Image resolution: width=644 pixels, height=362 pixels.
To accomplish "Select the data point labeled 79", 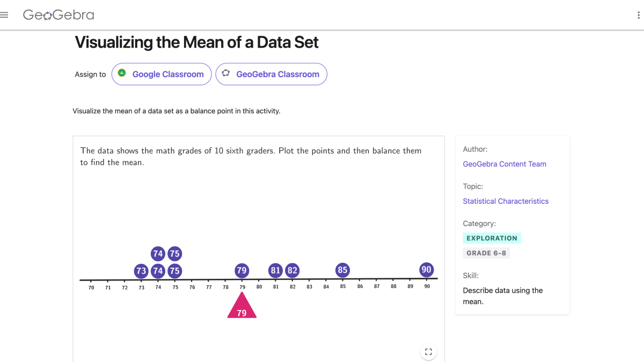I will 242,270.
